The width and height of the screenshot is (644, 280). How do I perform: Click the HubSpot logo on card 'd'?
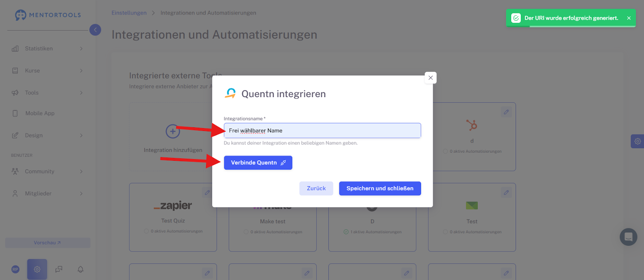tap(472, 125)
